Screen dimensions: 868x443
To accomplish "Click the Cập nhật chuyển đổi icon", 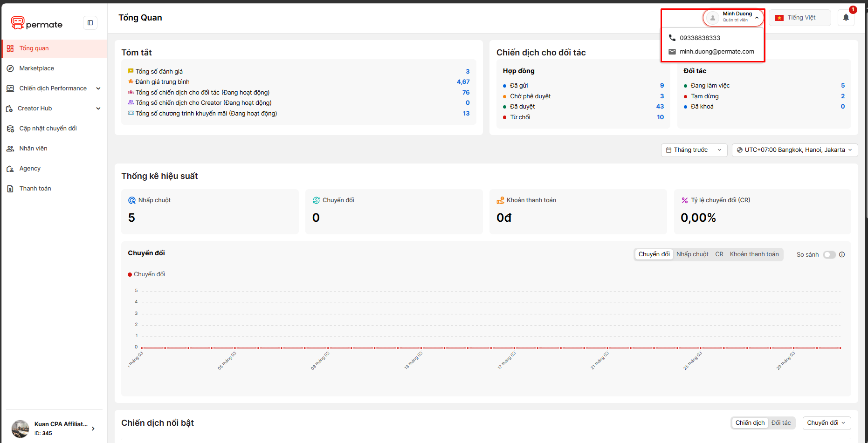I will (x=10, y=129).
